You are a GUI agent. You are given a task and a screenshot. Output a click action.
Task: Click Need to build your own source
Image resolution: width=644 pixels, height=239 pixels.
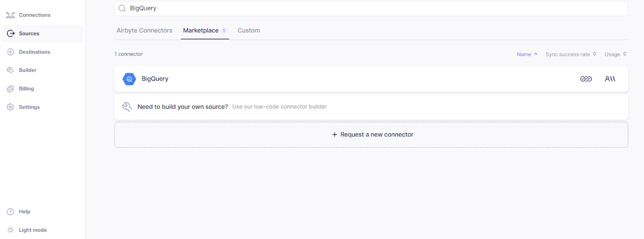(183, 107)
